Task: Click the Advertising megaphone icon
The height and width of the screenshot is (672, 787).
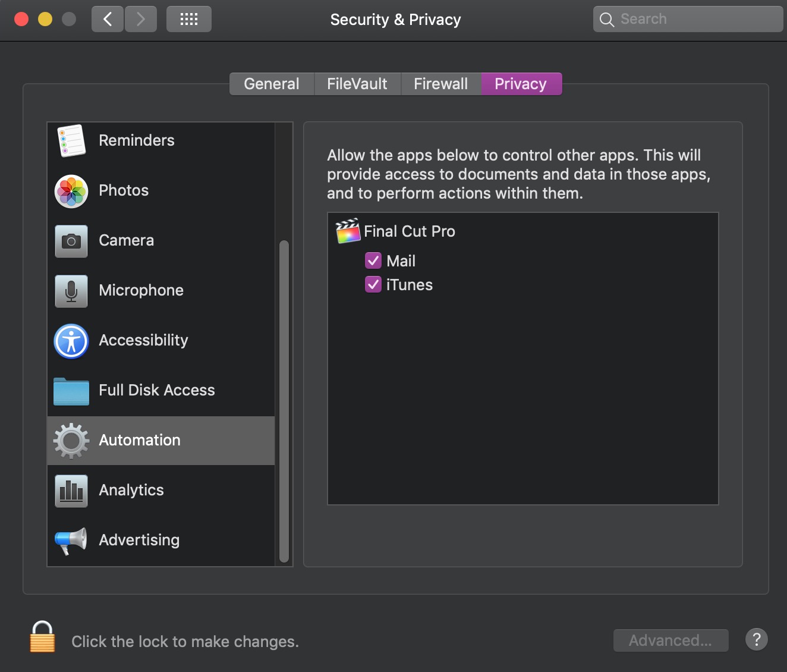Action: 71,540
